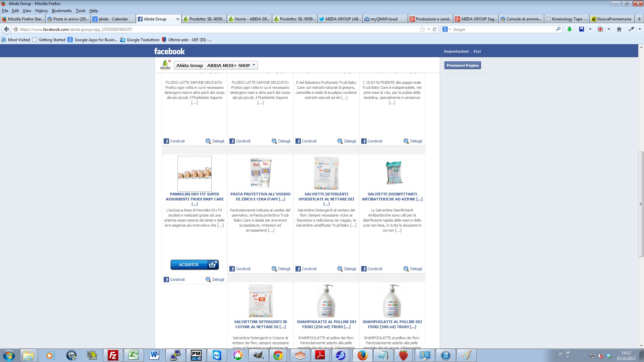Open Google Chrome from the taskbar
The height and width of the screenshot is (362, 644).
coord(278,355)
